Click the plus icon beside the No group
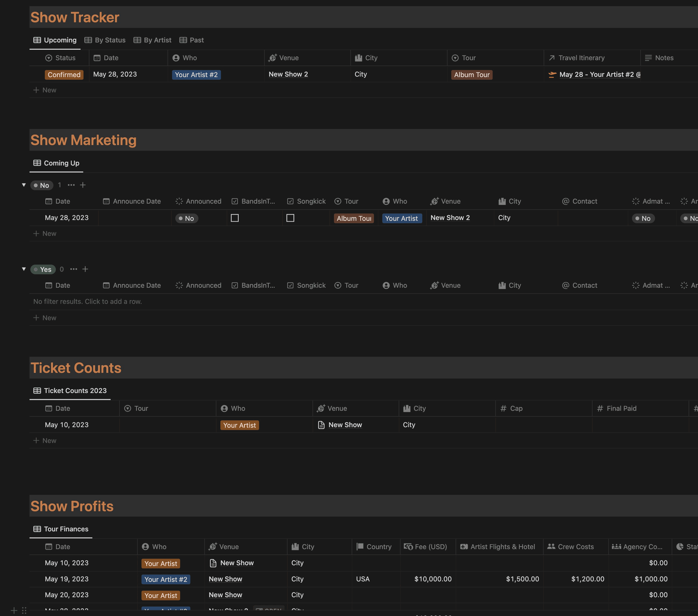698x616 pixels. [83, 185]
